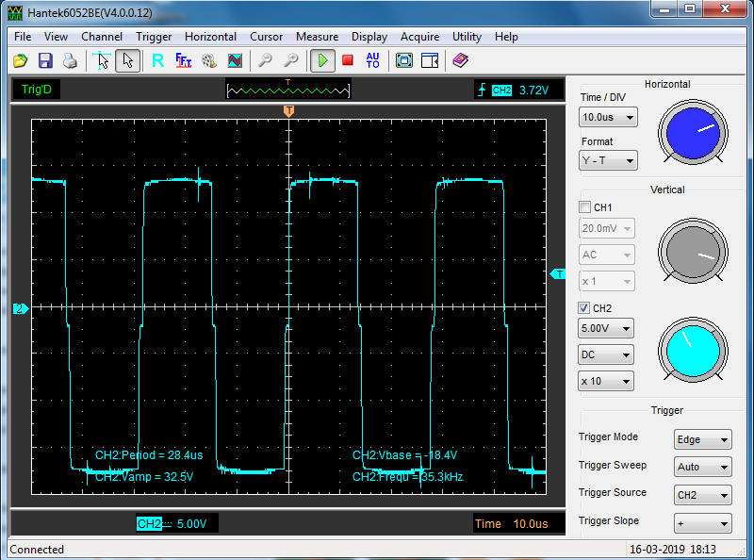754x560 pixels.
Task: Open the Trigger Sweep Auto dropdown
Action: click(702, 468)
